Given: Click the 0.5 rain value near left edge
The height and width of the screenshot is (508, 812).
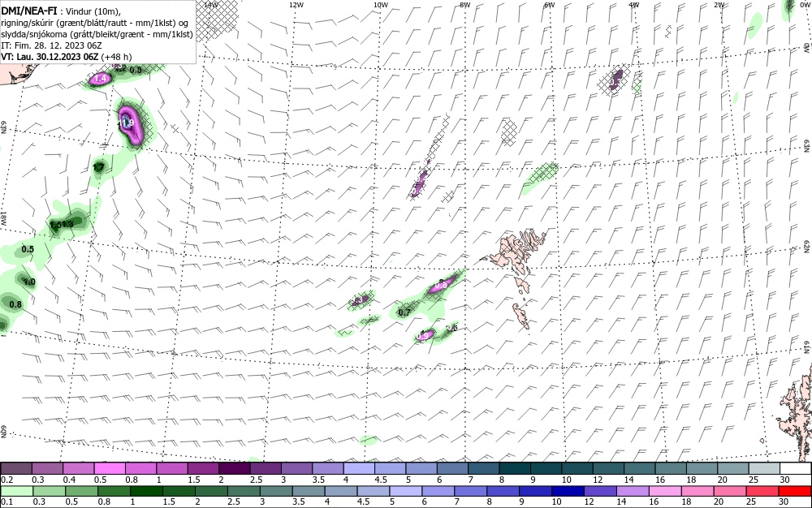Looking at the screenshot, I should (x=28, y=249).
